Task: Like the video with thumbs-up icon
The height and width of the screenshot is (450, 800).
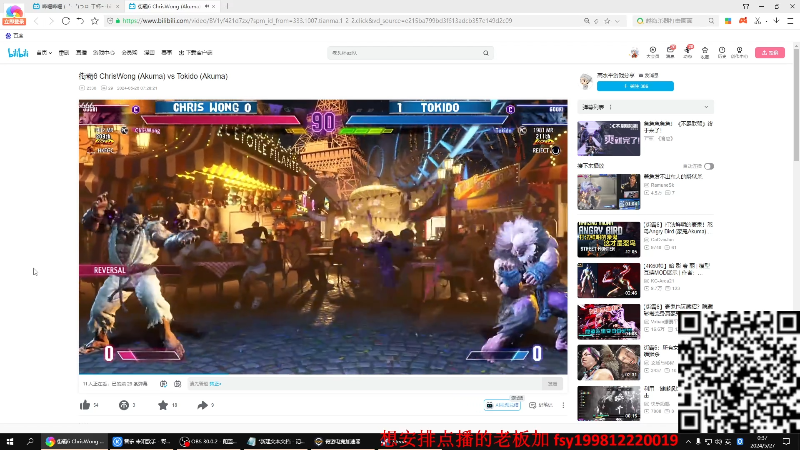Action: [85, 405]
